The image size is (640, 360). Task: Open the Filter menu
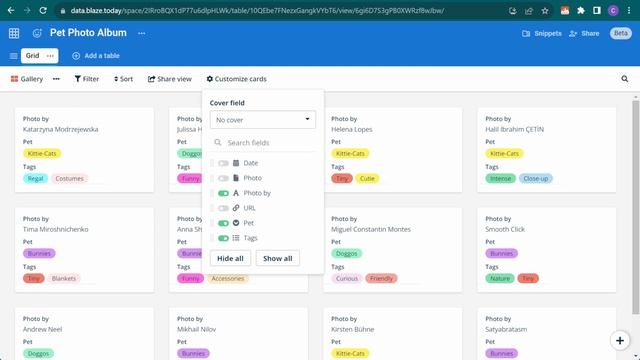coord(87,79)
